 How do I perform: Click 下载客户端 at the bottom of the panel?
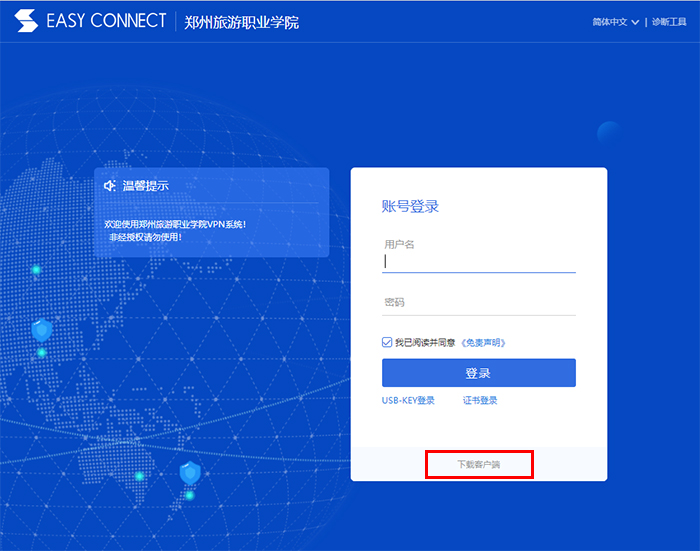coord(479,464)
